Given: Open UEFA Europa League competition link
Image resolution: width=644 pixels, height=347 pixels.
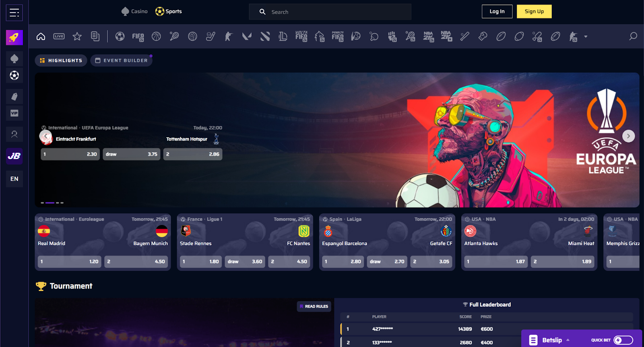Looking at the screenshot, I should click(105, 128).
